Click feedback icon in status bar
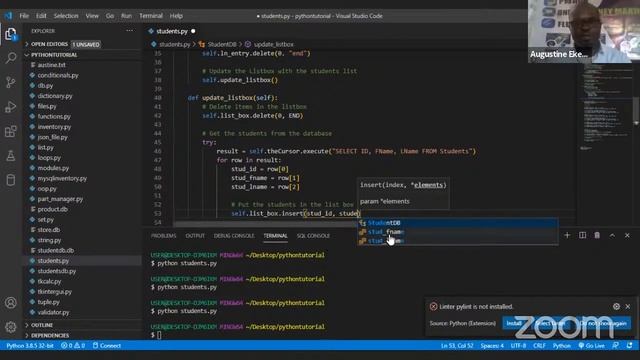Viewport: 640px width, 360px height. pyautogui.click(x=616, y=346)
